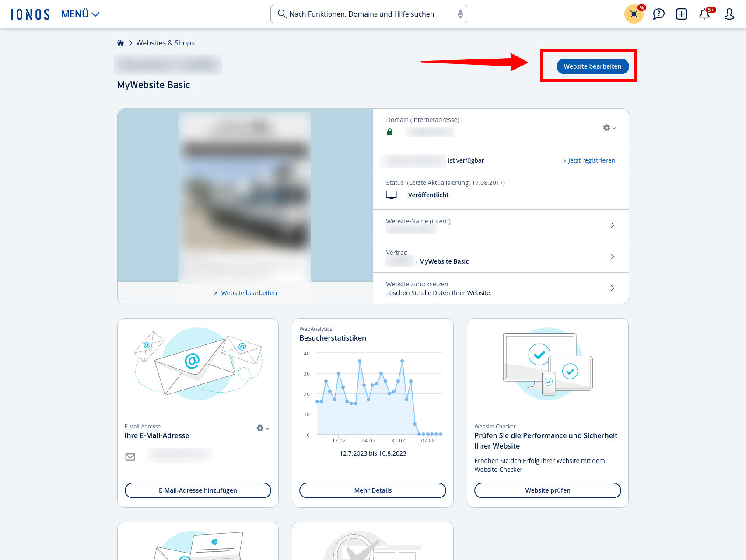Click E-Mail-Adresse hinzufügen
Screen dimensions: 746x560
(x=198, y=490)
